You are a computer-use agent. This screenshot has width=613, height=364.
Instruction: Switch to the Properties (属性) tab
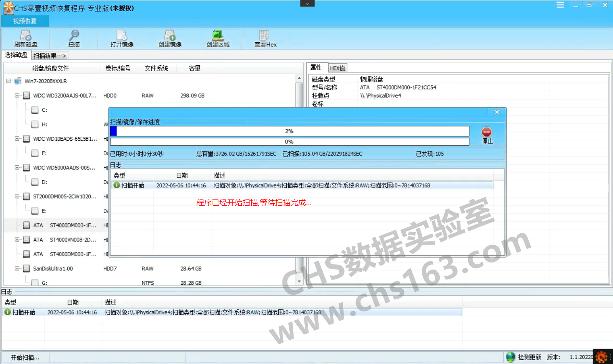(x=317, y=68)
